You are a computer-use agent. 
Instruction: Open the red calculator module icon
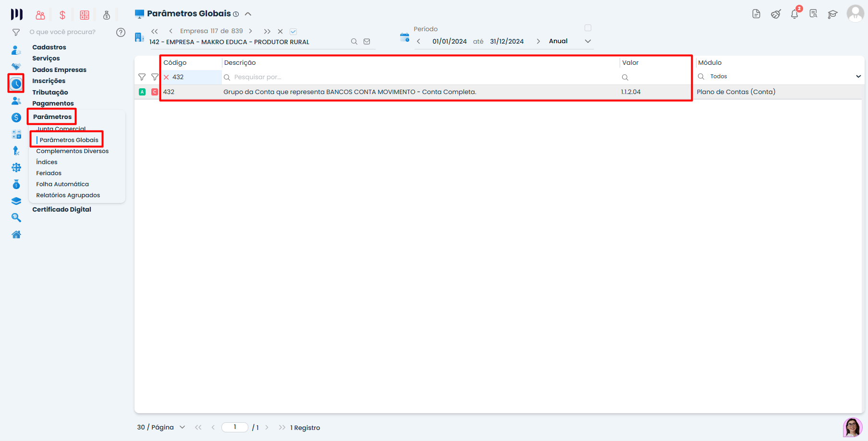85,15
